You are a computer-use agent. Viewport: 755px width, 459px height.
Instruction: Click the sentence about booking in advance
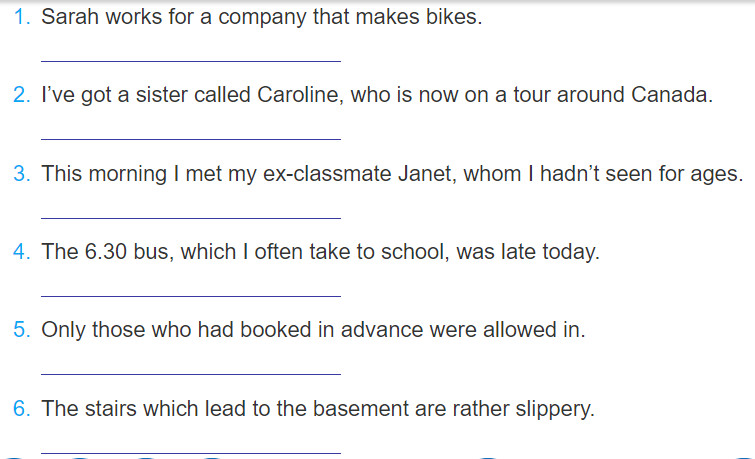coord(313,330)
